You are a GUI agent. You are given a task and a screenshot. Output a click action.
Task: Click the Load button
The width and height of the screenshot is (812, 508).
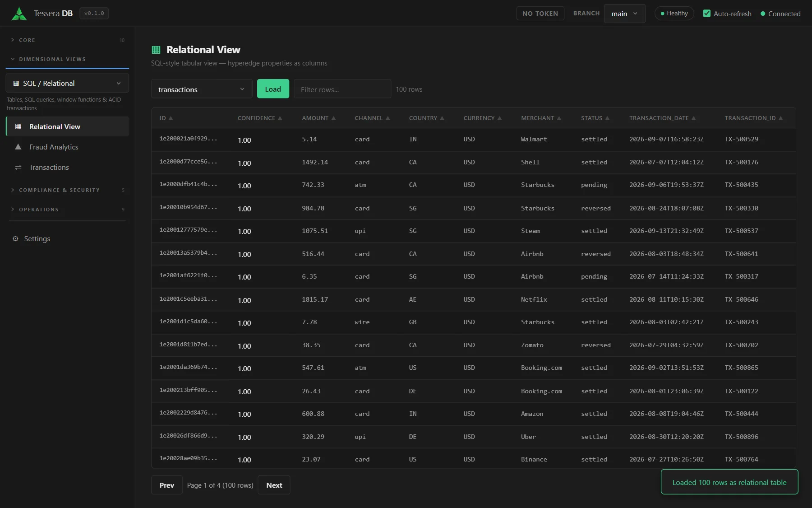coord(273,89)
